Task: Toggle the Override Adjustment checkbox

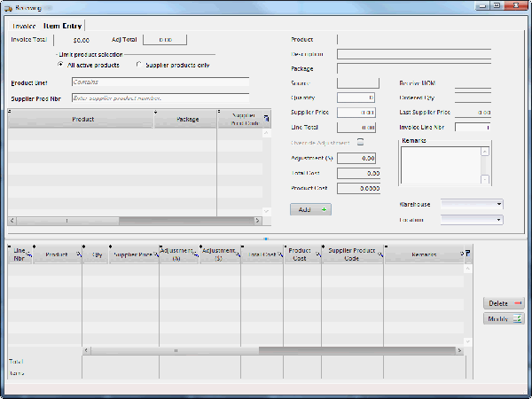Action: coord(360,142)
